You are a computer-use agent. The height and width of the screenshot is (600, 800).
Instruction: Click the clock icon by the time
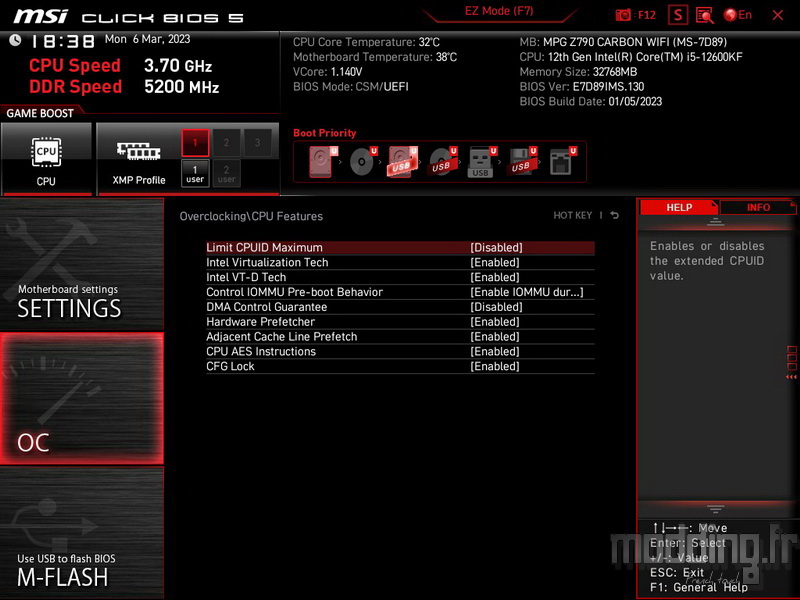click(x=15, y=40)
